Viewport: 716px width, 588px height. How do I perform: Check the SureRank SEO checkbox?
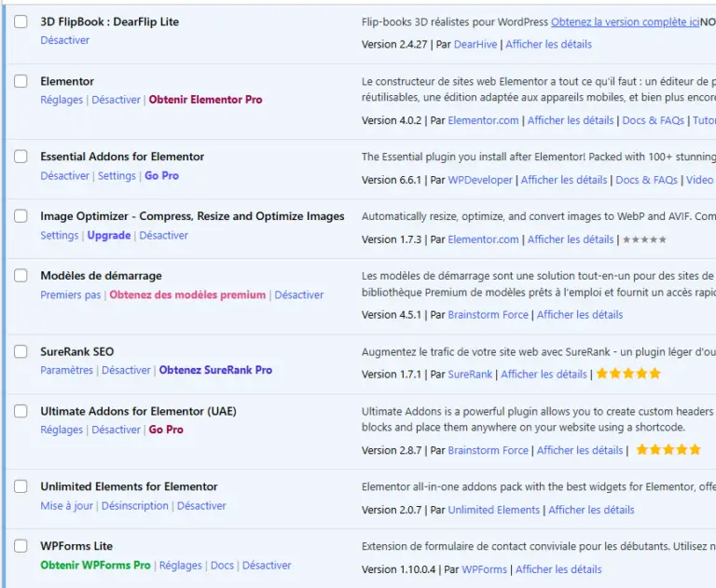21,351
